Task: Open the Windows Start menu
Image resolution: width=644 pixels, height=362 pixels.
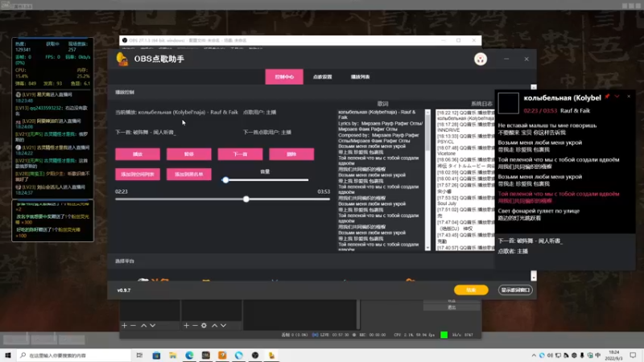Action: point(8,356)
